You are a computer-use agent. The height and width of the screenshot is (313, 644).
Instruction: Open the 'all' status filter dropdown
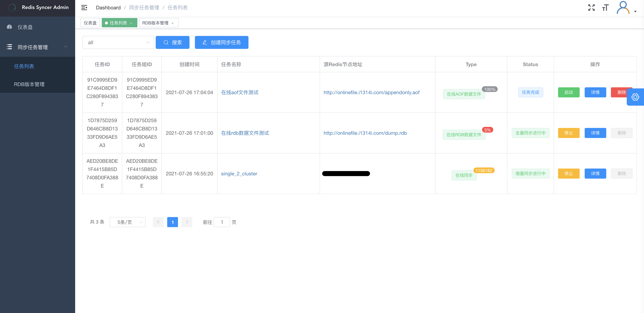118,42
